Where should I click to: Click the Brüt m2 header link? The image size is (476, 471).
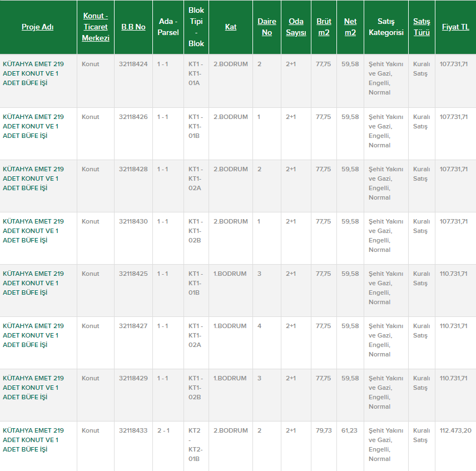324,27
